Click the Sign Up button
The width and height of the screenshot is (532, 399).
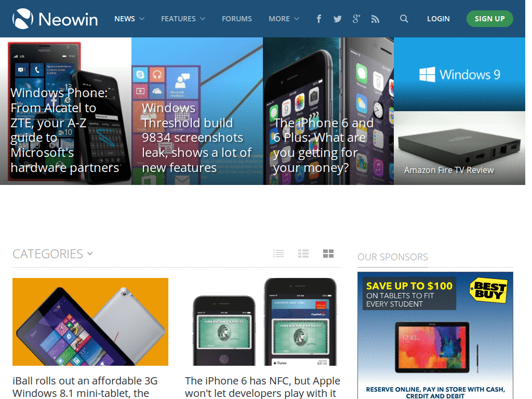pyautogui.click(x=489, y=19)
